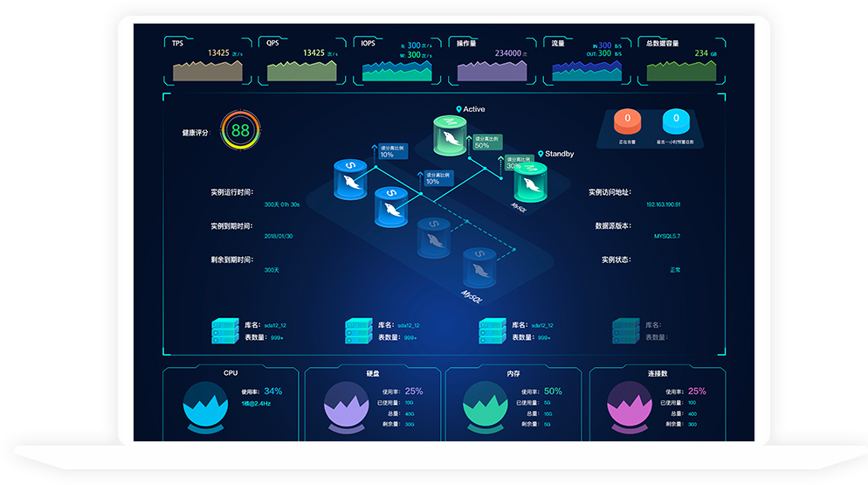Click the 操作量 purple area chart
This screenshot has height=485, width=868.
(x=493, y=71)
